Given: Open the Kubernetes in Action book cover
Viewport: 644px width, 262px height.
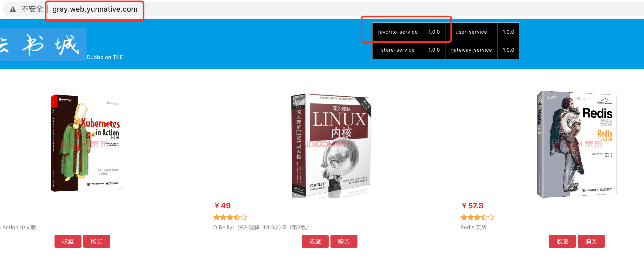Looking at the screenshot, I should pyautogui.click(x=87, y=143).
